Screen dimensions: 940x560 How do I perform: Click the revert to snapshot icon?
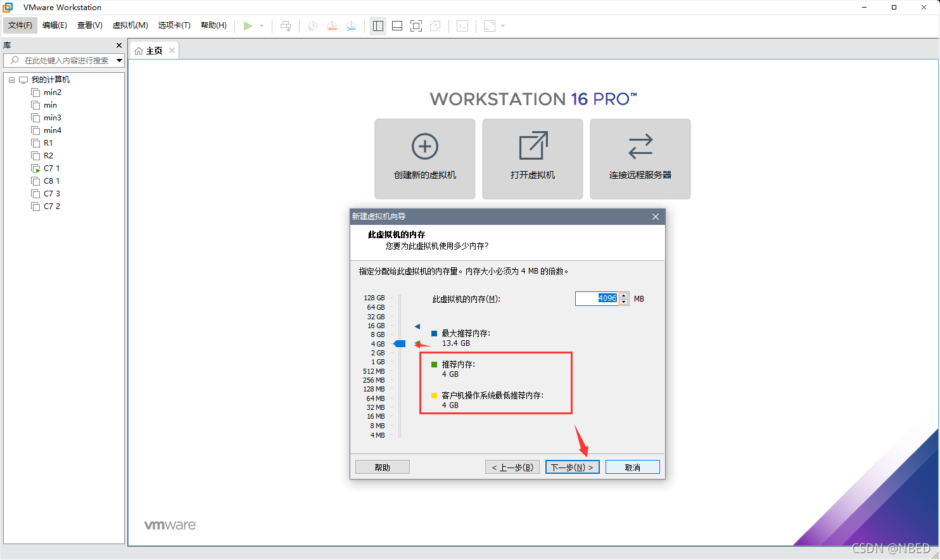point(332,26)
